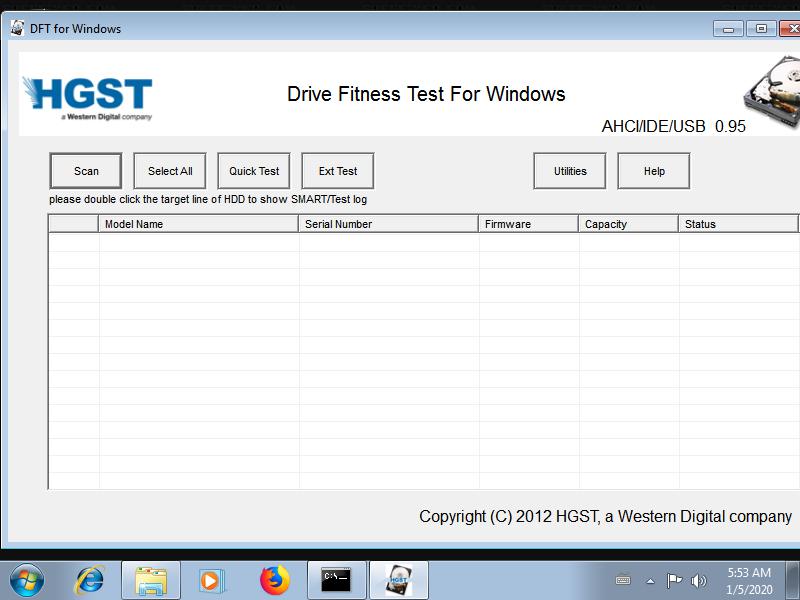
Task: Select the Status column header
Action: point(738,224)
